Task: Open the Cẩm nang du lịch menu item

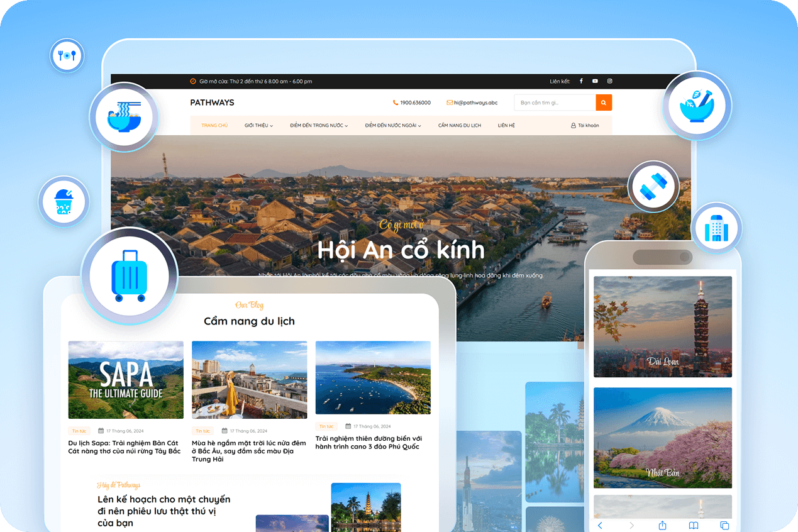Action: point(460,126)
